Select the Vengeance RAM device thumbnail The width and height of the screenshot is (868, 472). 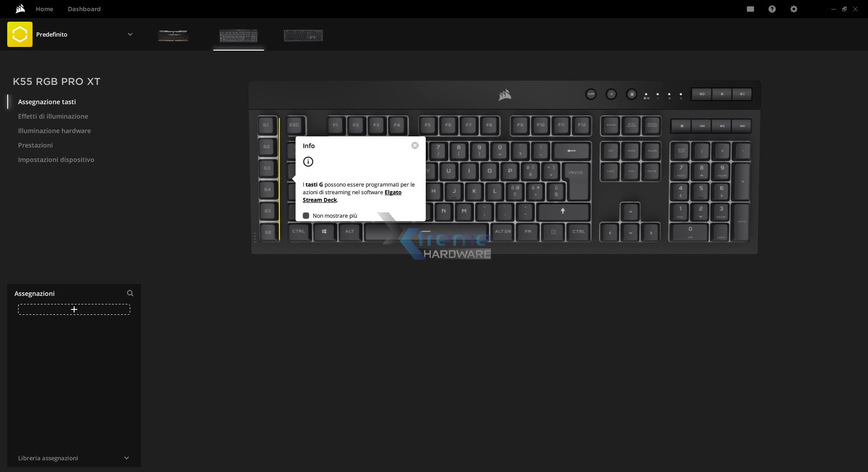(x=173, y=35)
